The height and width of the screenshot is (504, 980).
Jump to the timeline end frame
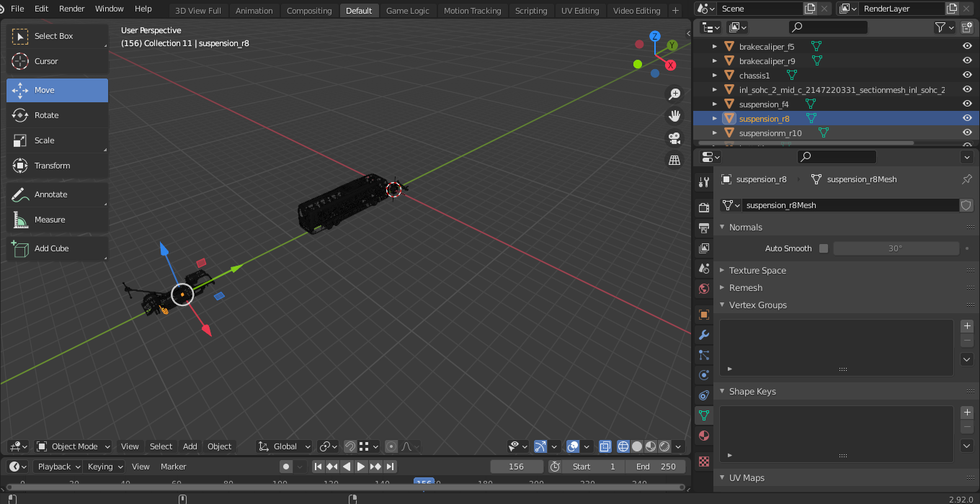(390, 467)
